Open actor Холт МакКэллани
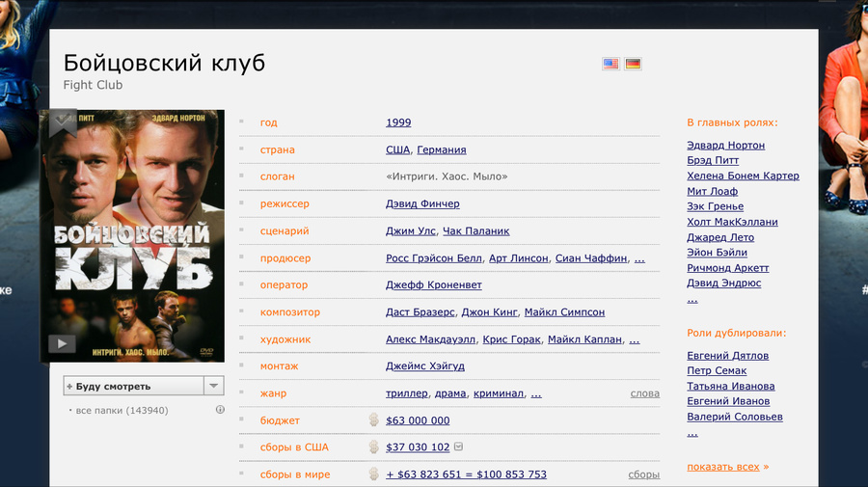Image resolution: width=868 pixels, height=487 pixels. tap(732, 222)
